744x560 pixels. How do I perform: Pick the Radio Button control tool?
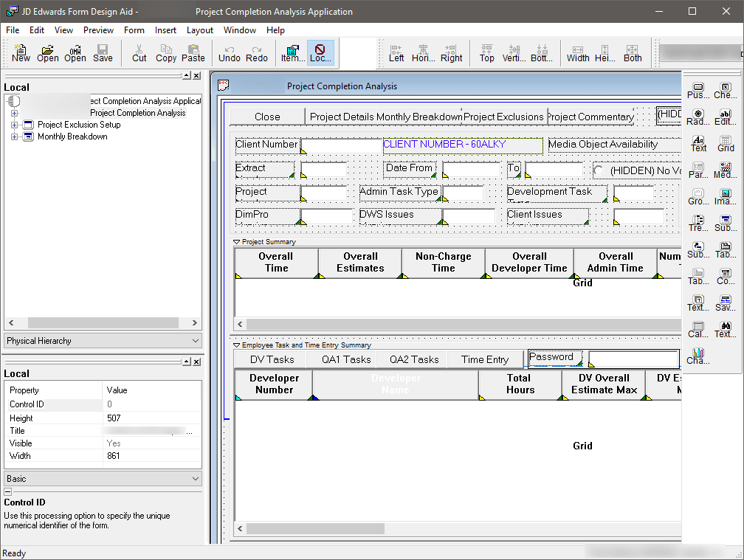click(698, 117)
